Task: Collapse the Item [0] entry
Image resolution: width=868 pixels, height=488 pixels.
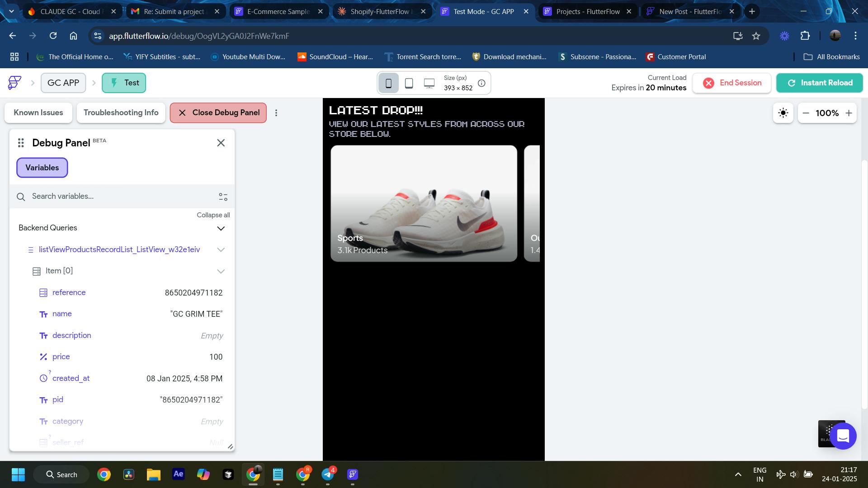Action: (x=221, y=271)
